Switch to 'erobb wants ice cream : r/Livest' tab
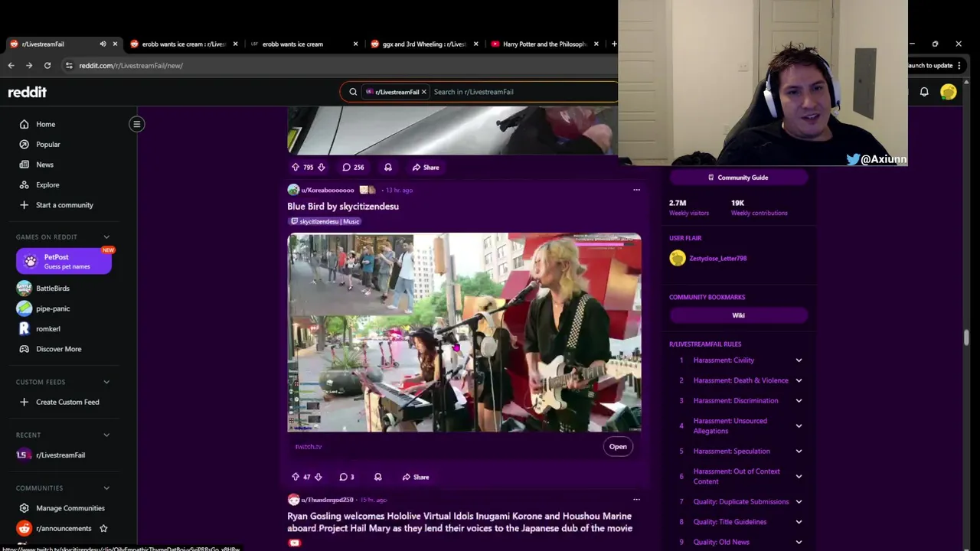980x551 pixels. 184,44
